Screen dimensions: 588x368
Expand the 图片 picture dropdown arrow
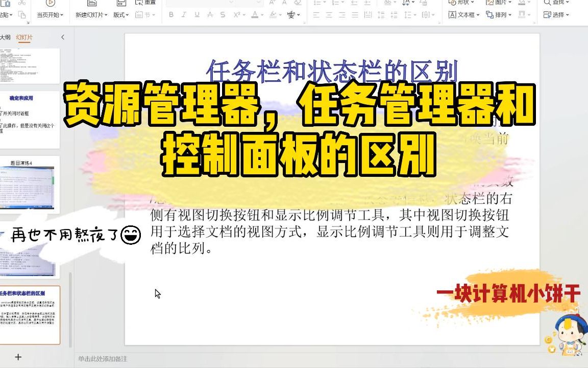[509, 3]
